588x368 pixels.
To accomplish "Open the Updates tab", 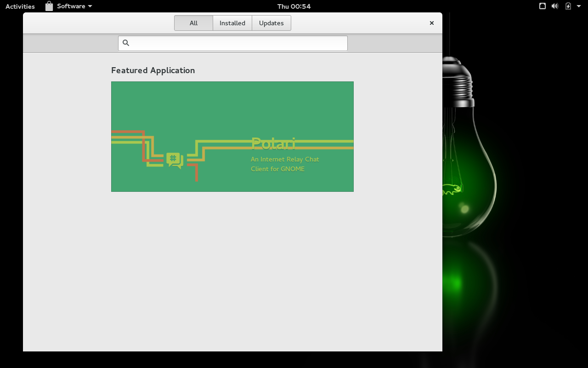I will [271, 23].
